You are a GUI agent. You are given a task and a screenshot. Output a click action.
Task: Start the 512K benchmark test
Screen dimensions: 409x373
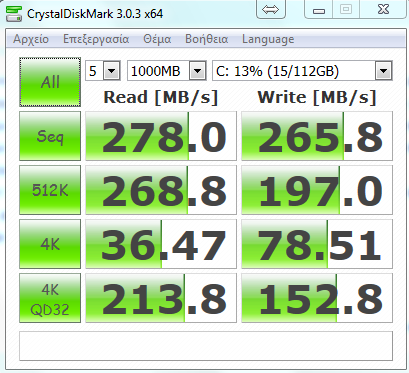(x=50, y=190)
